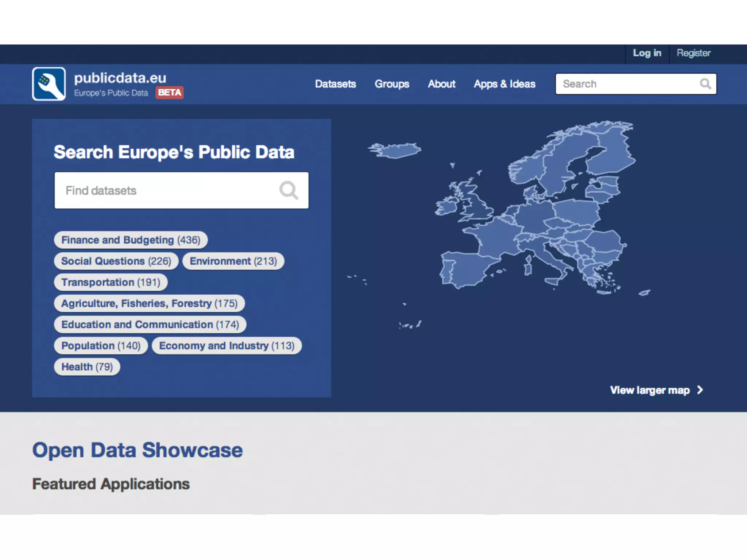Click the Log in link
The height and width of the screenshot is (560, 747).
coord(647,53)
